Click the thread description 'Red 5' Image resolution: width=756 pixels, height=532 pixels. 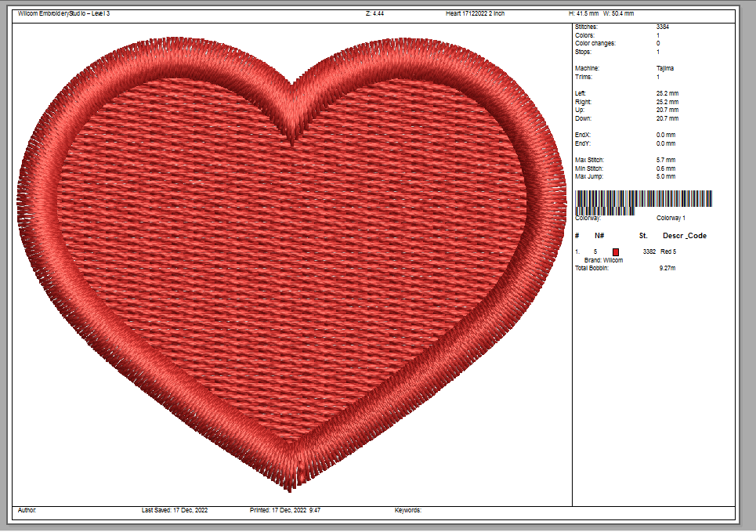(668, 252)
